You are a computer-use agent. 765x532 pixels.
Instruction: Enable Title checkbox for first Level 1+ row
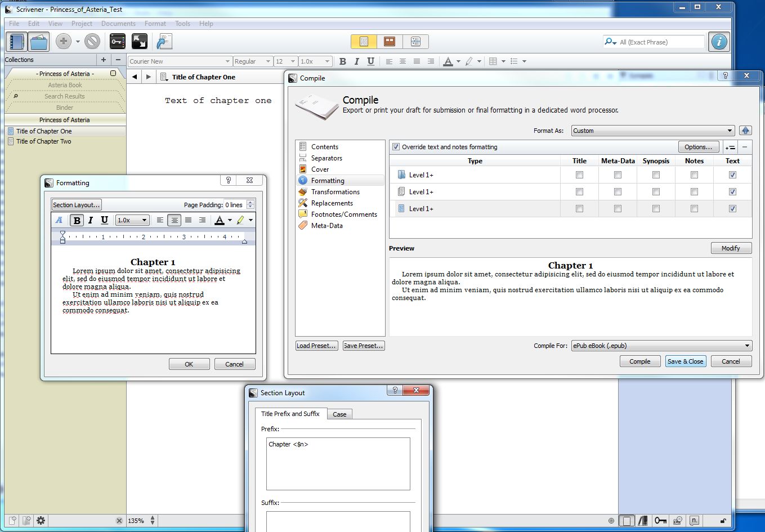coord(579,175)
